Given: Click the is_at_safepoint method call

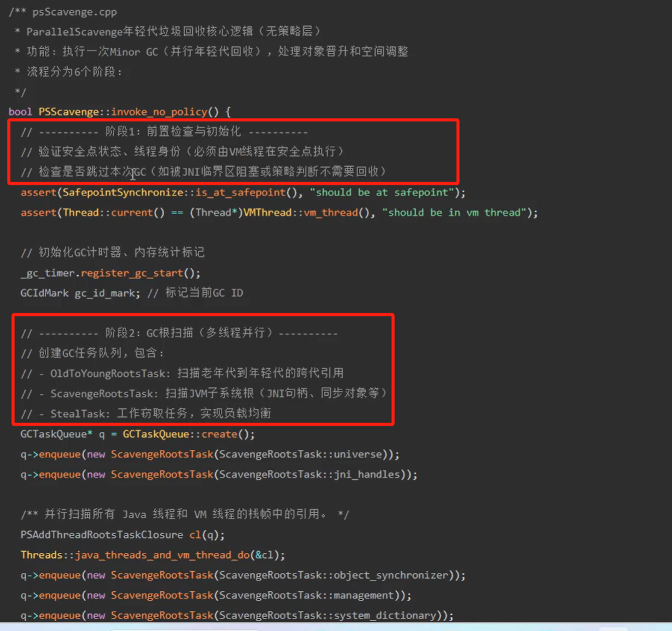Looking at the screenshot, I should pyautogui.click(x=240, y=192).
